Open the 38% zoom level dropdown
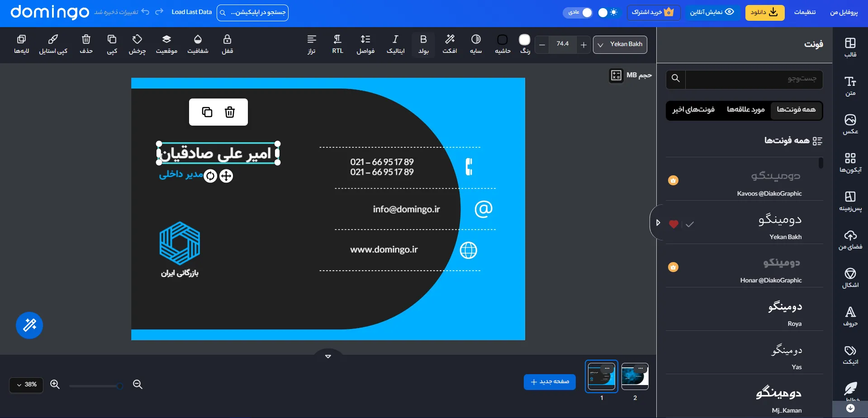The height and width of the screenshot is (418, 868). pyautogui.click(x=26, y=385)
